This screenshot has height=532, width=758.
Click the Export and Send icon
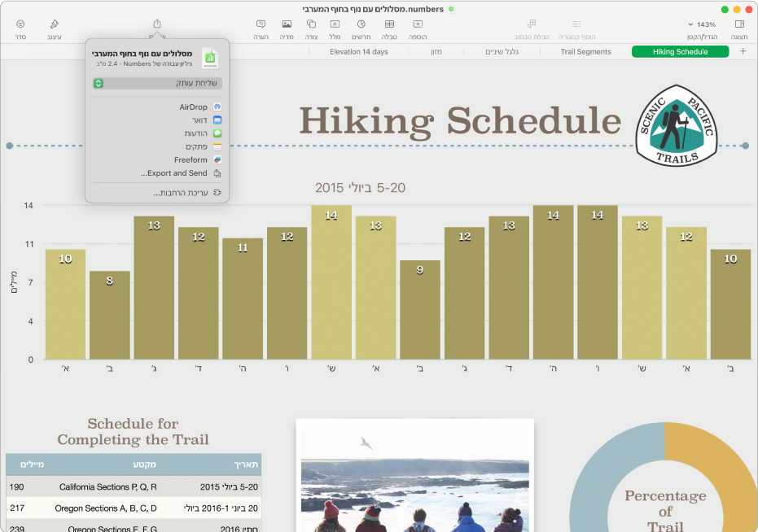pos(217,173)
